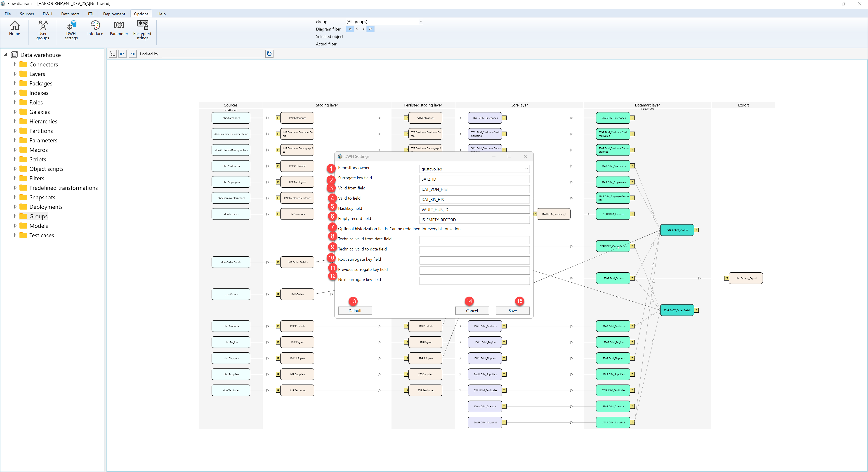Click the Surrogate key field input

474,179
